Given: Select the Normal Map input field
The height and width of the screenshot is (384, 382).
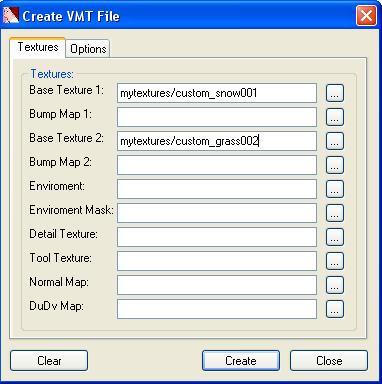Looking at the screenshot, I should click(x=217, y=285).
